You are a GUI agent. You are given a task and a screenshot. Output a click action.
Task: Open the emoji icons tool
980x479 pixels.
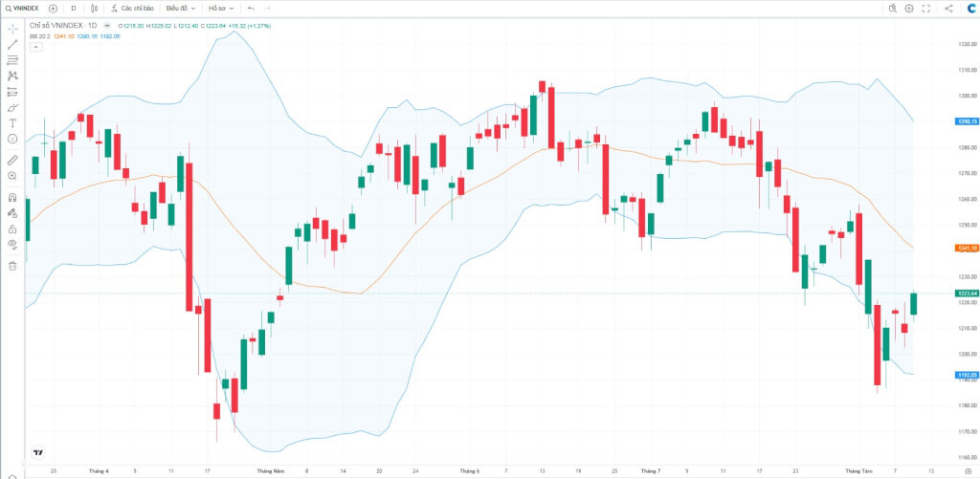click(x=12, y=139)
